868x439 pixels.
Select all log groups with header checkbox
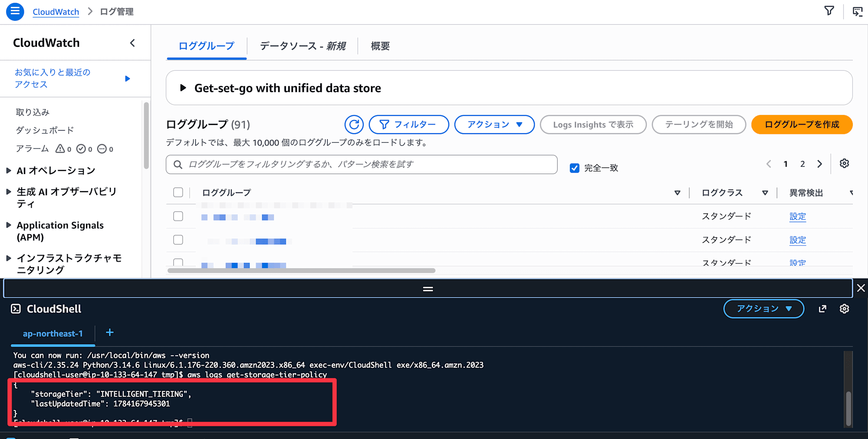coord(178,192)
